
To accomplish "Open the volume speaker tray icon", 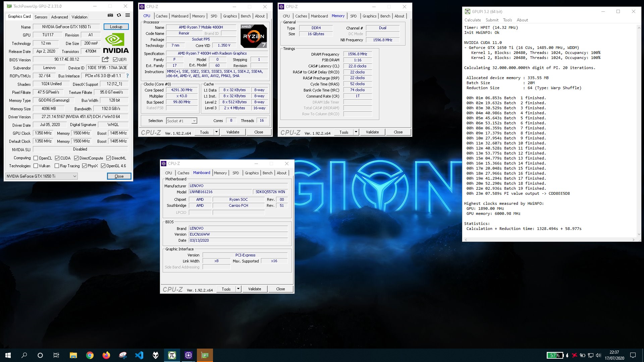I will 599,355.
